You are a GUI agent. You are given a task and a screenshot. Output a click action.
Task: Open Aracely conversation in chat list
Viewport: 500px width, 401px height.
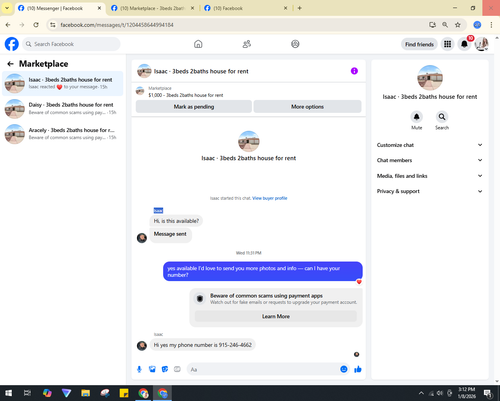pos(63,134)
